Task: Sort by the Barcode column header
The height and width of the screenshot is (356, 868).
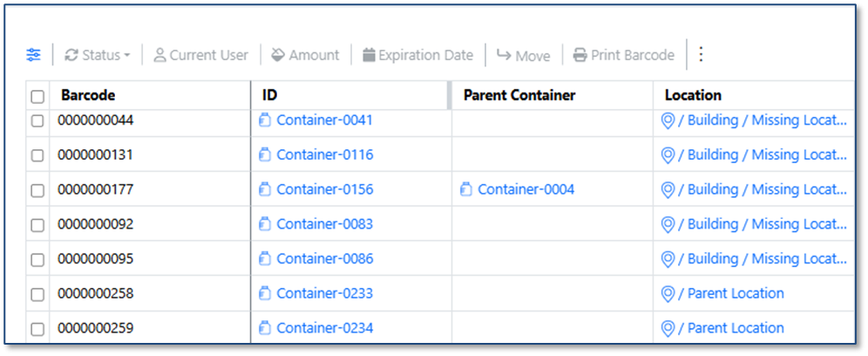Action: 88,95
